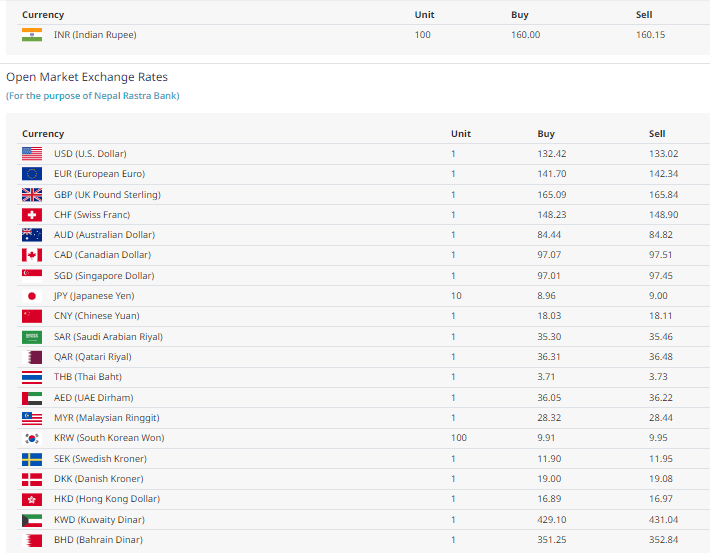
Task: Click the United States flag icon
Action: (x=32, y=154)
